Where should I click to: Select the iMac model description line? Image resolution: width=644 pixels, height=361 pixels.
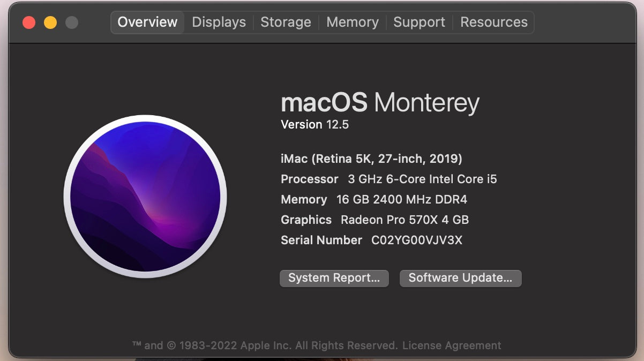[x=371, y=159]
